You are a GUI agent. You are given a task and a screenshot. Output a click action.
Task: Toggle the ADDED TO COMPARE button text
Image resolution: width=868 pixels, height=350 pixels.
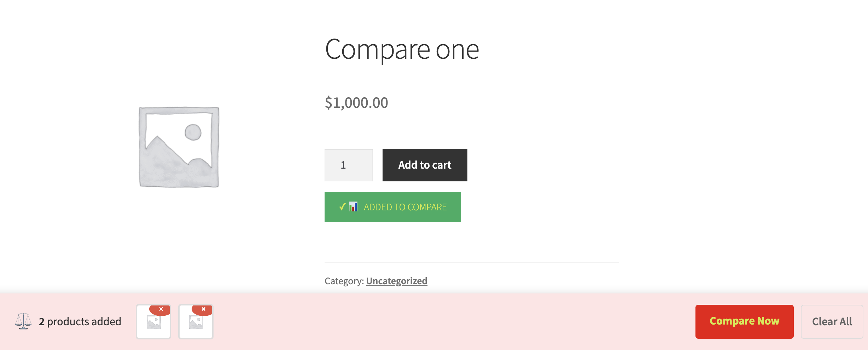pos(405,207)
